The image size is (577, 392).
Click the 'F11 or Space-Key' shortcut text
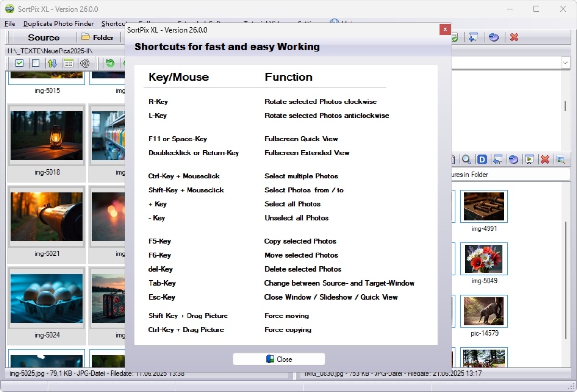pos(177,139)
